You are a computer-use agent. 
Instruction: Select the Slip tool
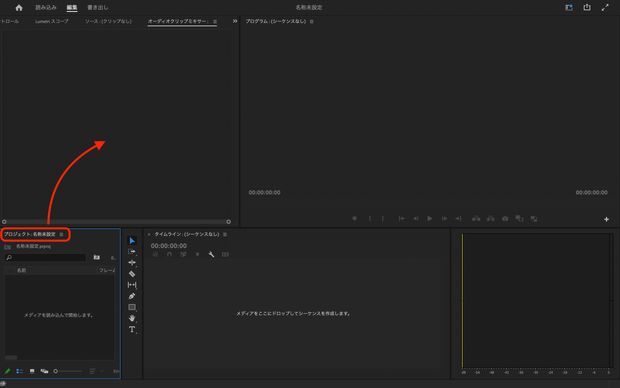[132, 285]
